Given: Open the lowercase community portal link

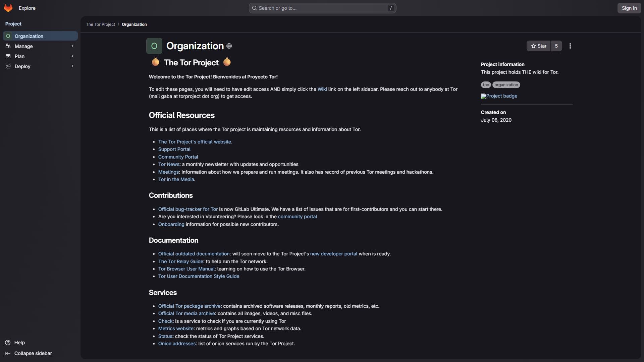Looking at the screenshot, I should 297,217.
